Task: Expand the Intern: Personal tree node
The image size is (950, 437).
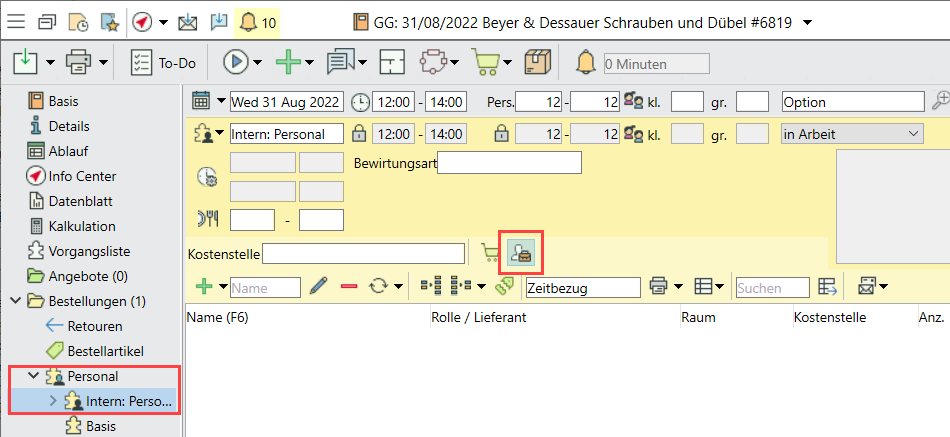Action: click(55, 402)
